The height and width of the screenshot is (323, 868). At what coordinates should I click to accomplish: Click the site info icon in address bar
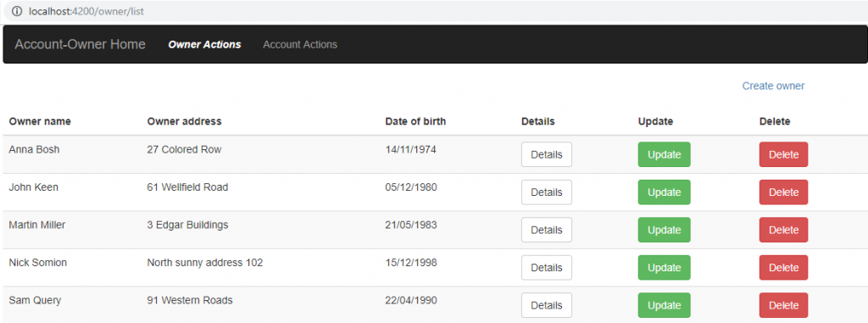click(x=17, y=11)
